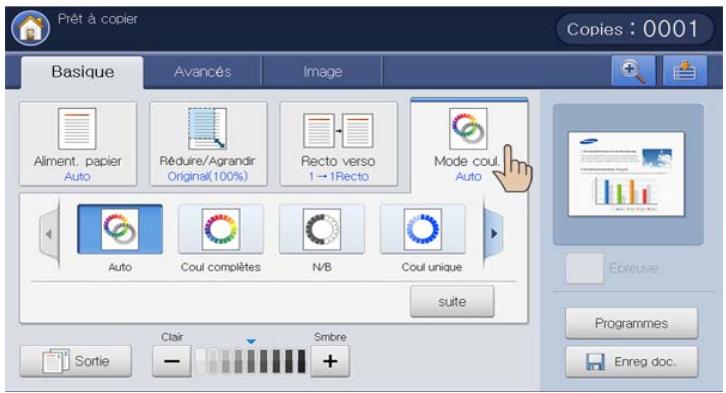Go to the Home screen icon

click(x=31, y=28)
